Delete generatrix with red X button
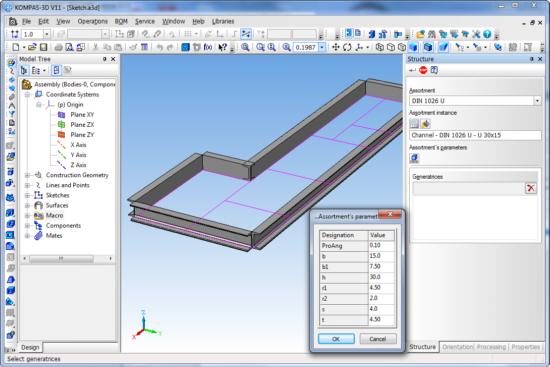Viewport: 550px width, 367px height. 531,188
